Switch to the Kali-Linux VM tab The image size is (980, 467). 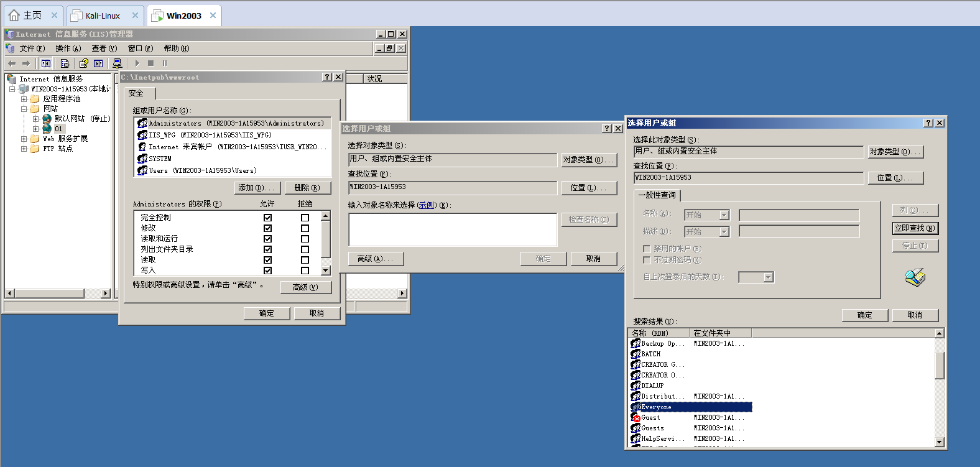(x=103, y=16)
